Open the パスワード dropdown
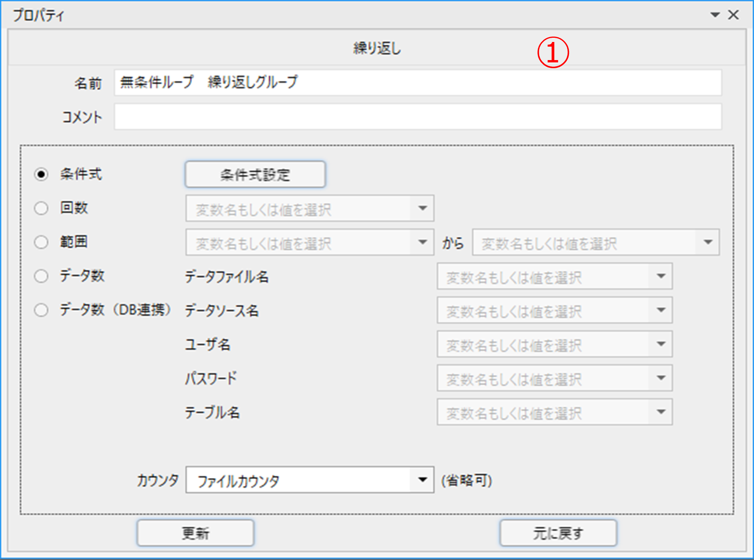Image resolution: width=754 pixels, height=560 pixels. click(661, 378)
